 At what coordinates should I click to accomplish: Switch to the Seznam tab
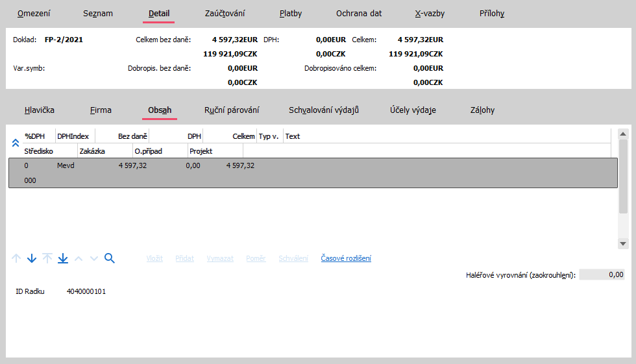point(98,14)
